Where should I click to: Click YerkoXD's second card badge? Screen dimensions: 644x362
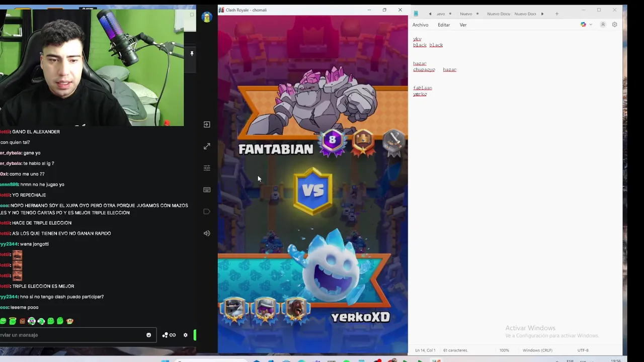[x=265, y=310]
